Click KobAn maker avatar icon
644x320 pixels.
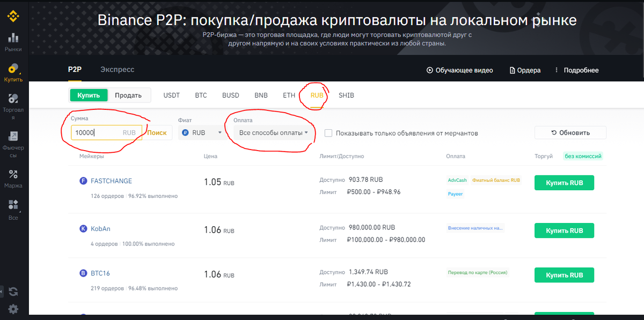pyautogui.click(x=83, y=229)
